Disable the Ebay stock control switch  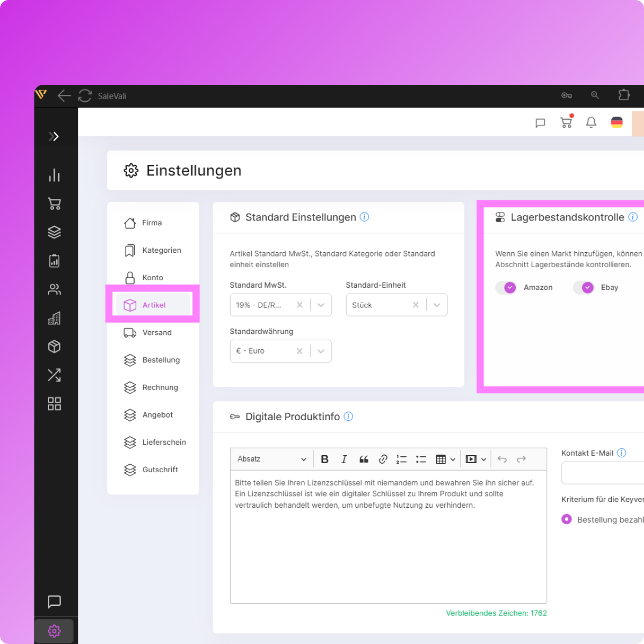coord(583,288)
